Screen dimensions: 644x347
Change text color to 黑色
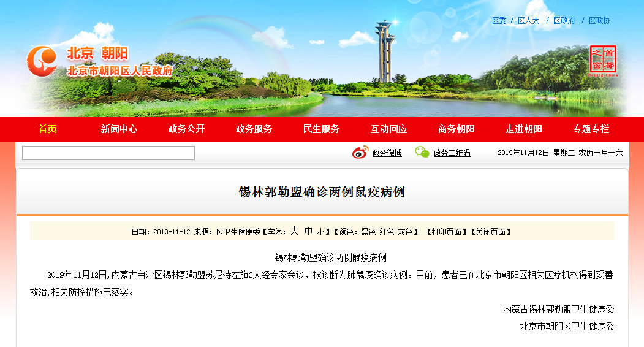(x=368, y=232)
